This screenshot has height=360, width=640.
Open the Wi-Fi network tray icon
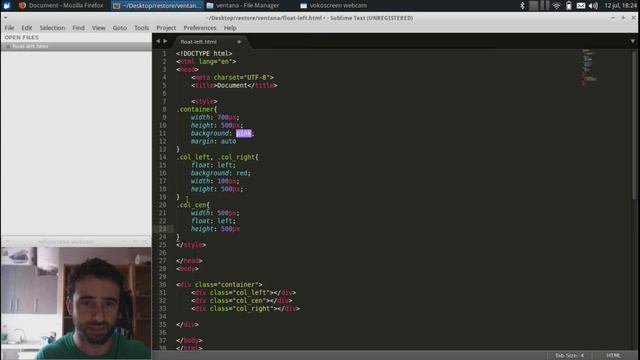tap(556, 5)
